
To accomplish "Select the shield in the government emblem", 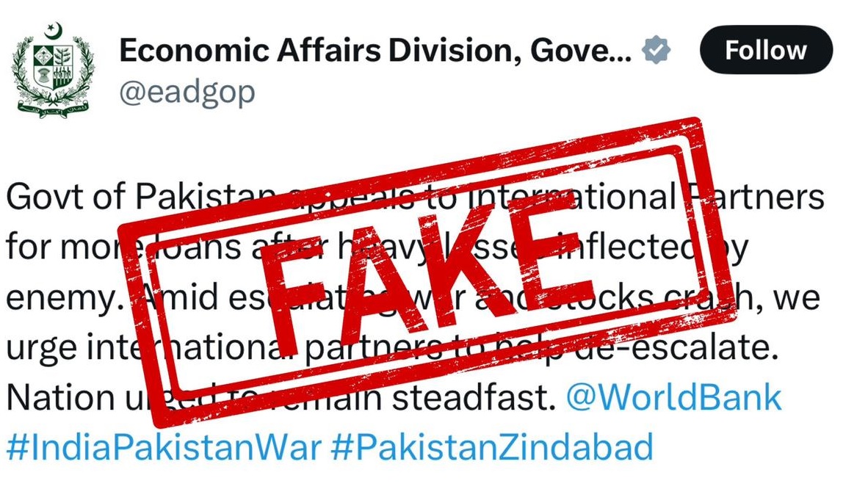I will (53, 68).
